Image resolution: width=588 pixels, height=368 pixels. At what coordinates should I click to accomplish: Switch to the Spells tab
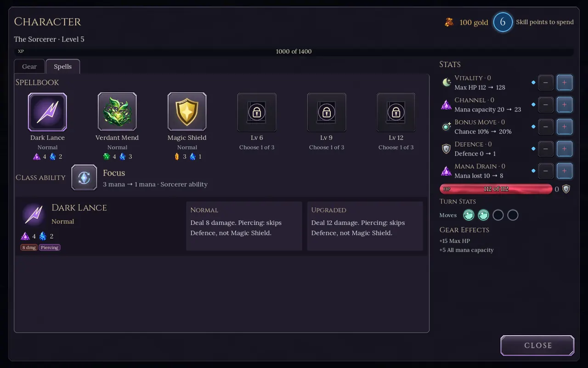pyautogui.click(x=63, y=67)
